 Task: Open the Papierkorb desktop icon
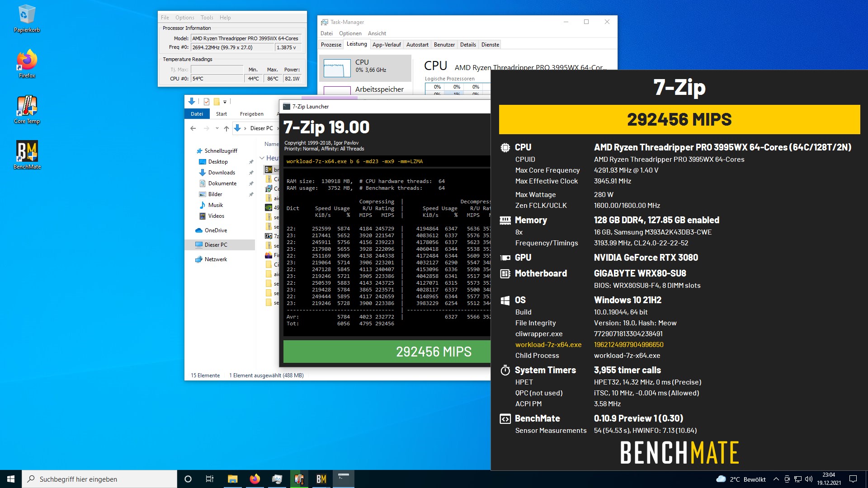27,19
